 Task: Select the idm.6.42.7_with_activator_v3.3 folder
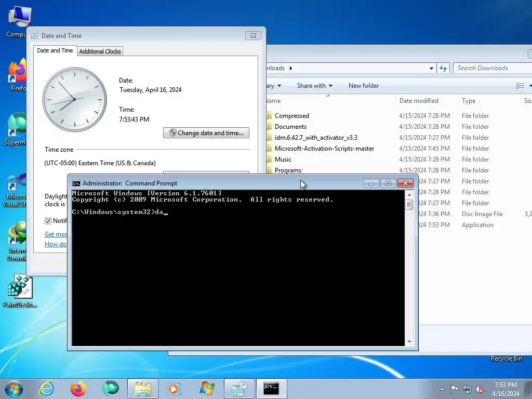pyautogui.click(x=316, y=137)
